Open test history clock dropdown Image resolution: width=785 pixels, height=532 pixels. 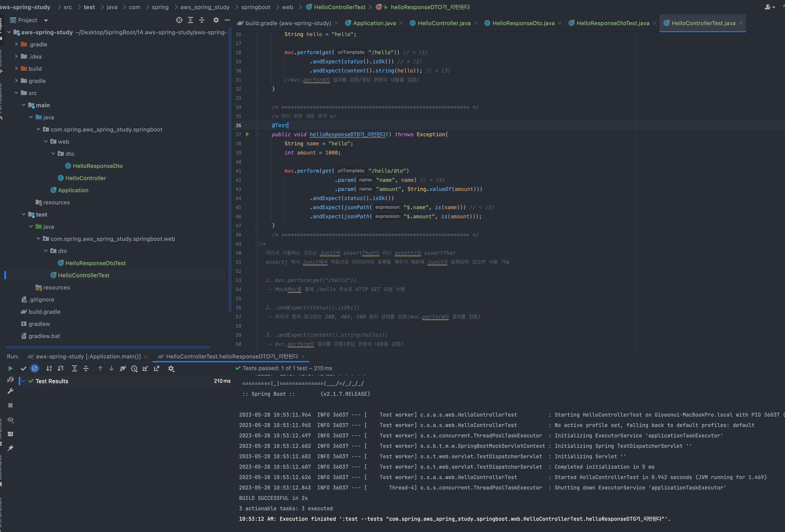pyautogui.click(x=135, y=368)
